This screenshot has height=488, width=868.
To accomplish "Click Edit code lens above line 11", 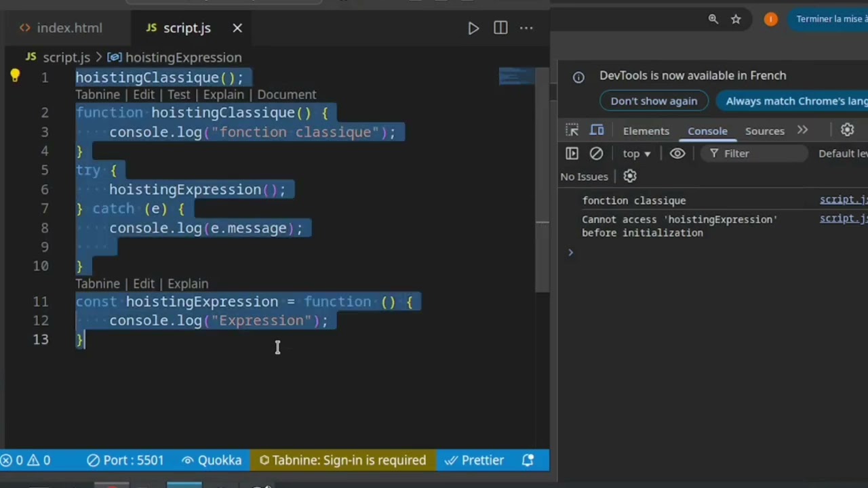I will click(x=144, y=283).
